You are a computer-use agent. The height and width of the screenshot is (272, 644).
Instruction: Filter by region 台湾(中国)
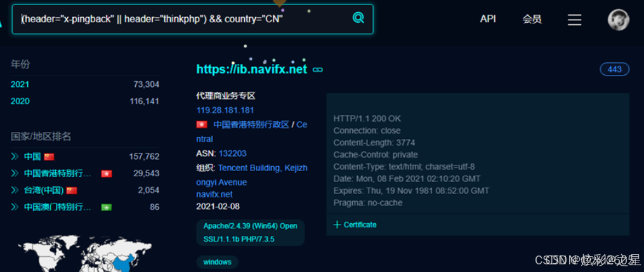44,190
